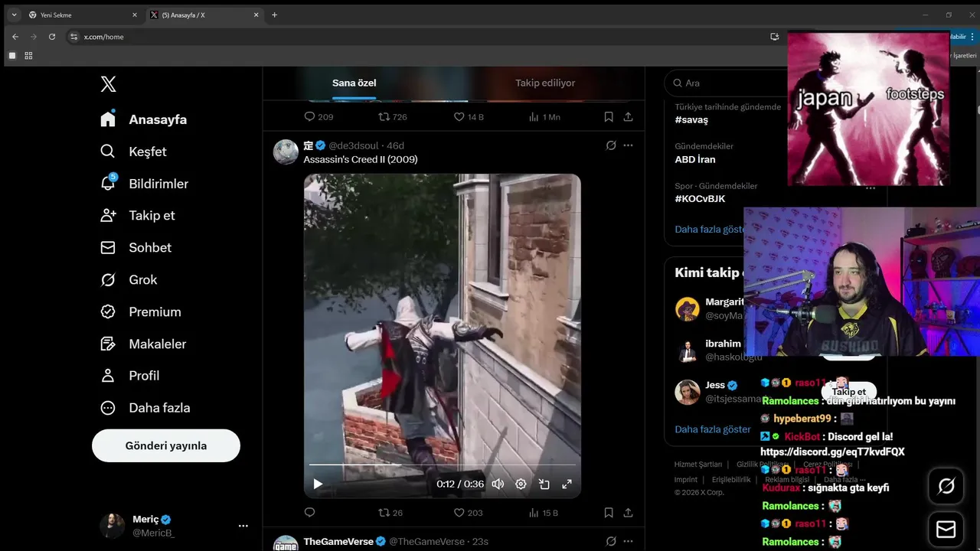Click Grok icon on Assassin's Creed post
980x551 pixels.
pyautogui.click(x=611, y=145)
